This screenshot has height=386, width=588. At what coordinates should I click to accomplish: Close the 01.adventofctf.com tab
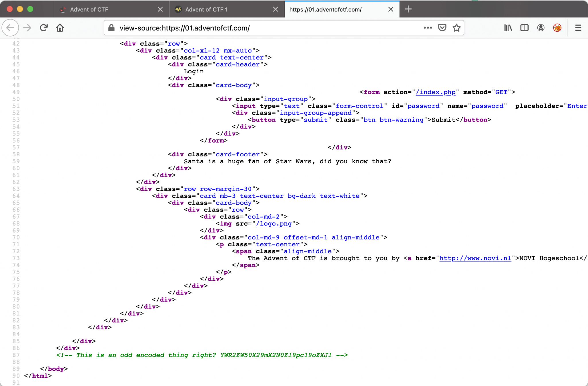point(391,9)
